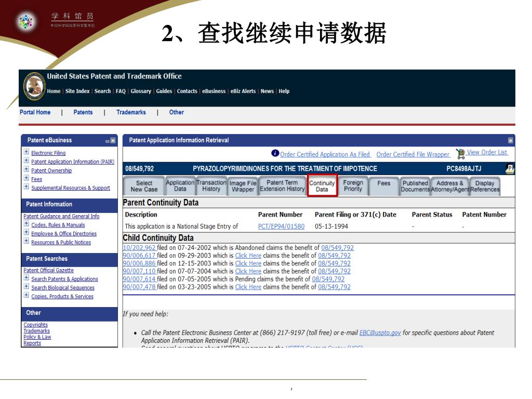Expand Search Biological Sequences node

[x=26, y=286]
